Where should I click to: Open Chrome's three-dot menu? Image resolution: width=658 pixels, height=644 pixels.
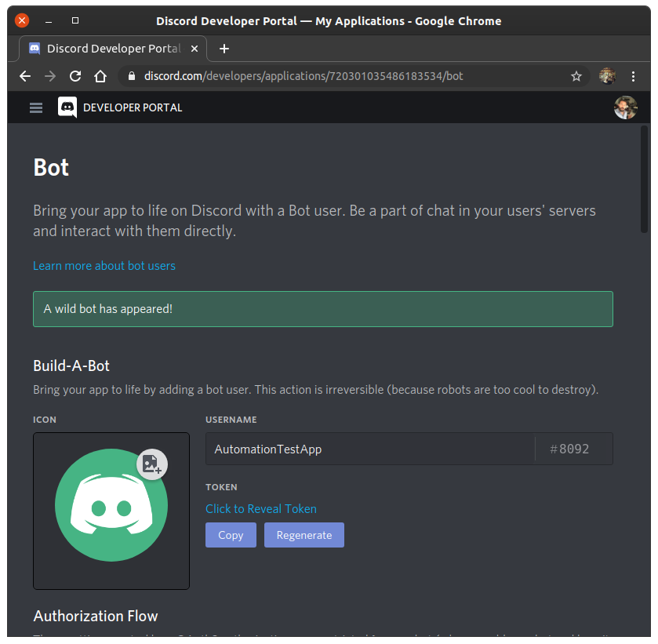633,76
